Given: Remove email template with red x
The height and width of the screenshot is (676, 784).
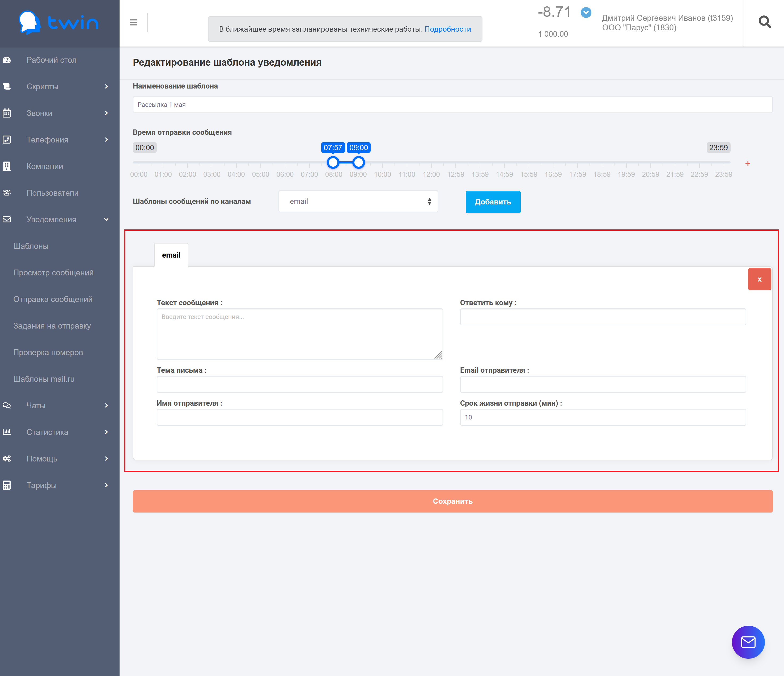Looking at the screenshot, I should coord(759,279).
